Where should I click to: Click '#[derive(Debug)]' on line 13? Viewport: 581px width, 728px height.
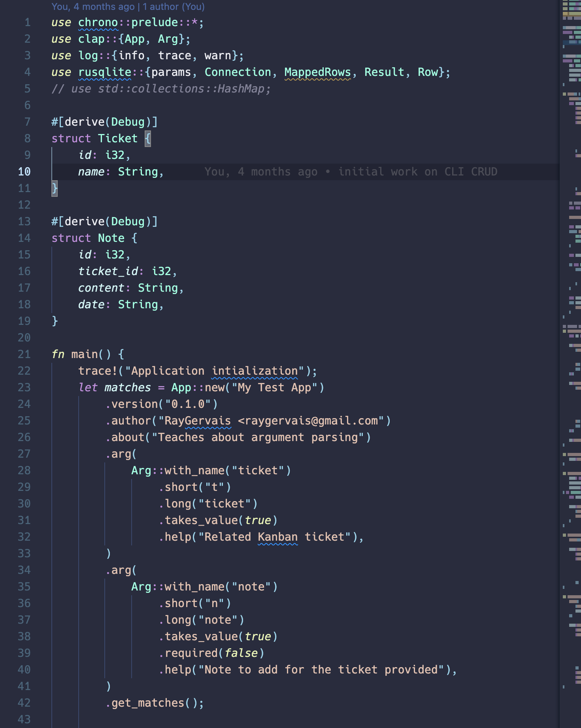point(104,222)
